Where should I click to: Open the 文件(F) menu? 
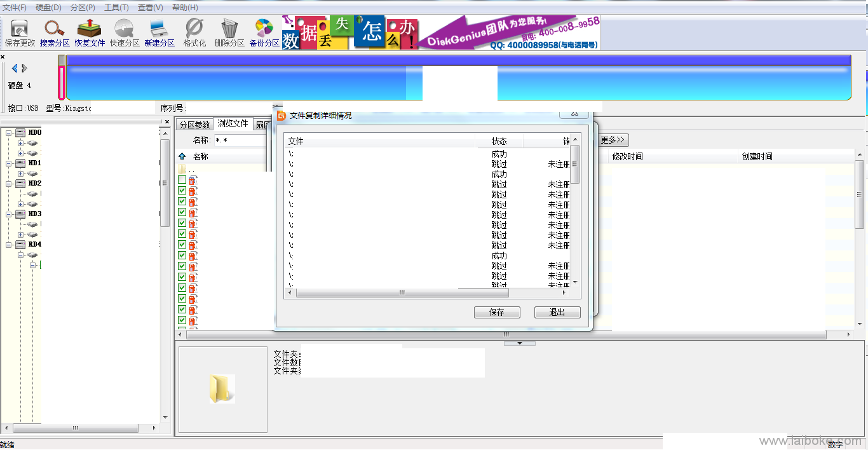tap(15, 8)
